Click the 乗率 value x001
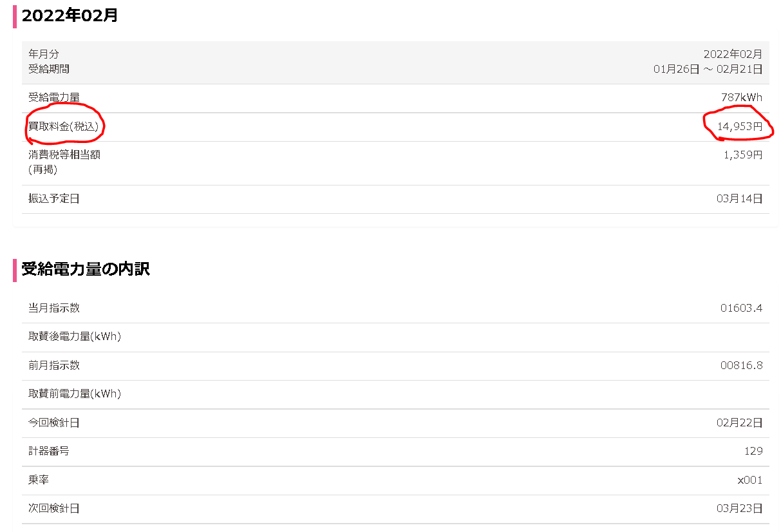The image size is (781, 532). 749,480
